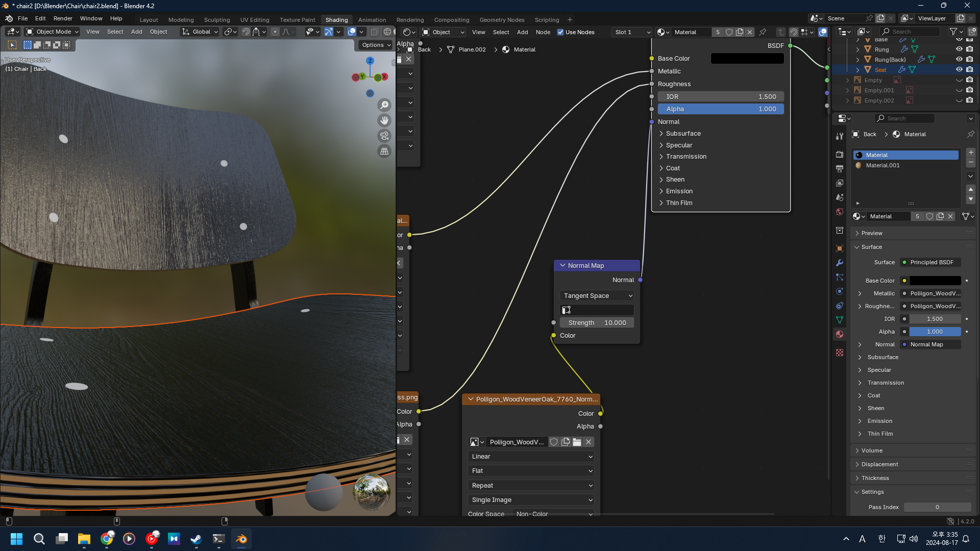Open the Scene properties tab
This screenshot has width=980, height=551.
[840, 197]
